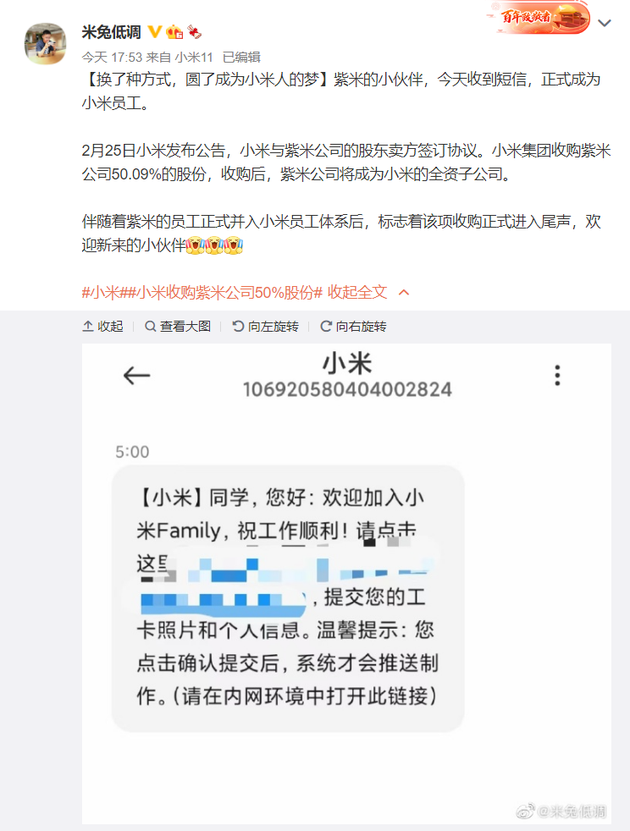Click the 小米11 device source link
Viewport: 630px width, 831px height.
[194, 57]
